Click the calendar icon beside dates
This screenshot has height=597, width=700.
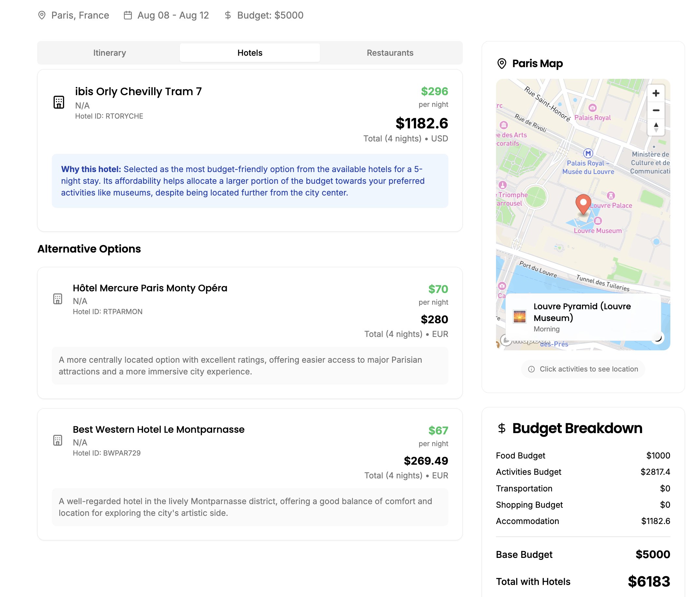[128, 15]
